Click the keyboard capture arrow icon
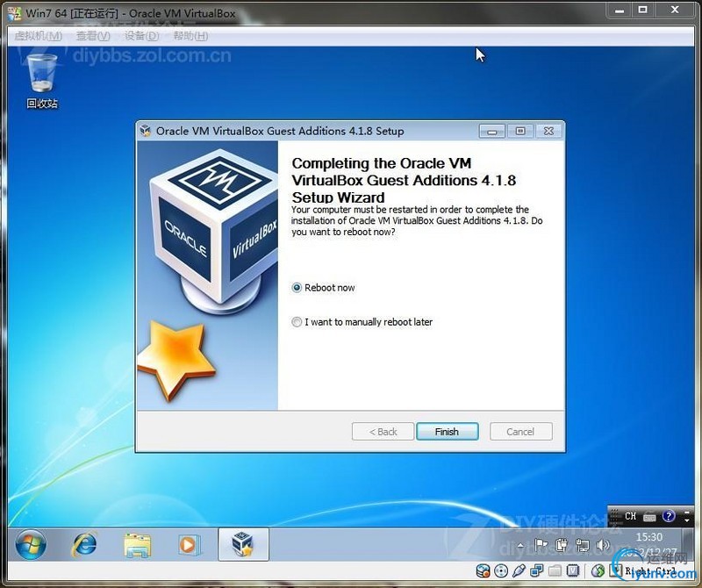Image resolution: width=702 pixels, height=588 pixels. [x=618, y=570]
